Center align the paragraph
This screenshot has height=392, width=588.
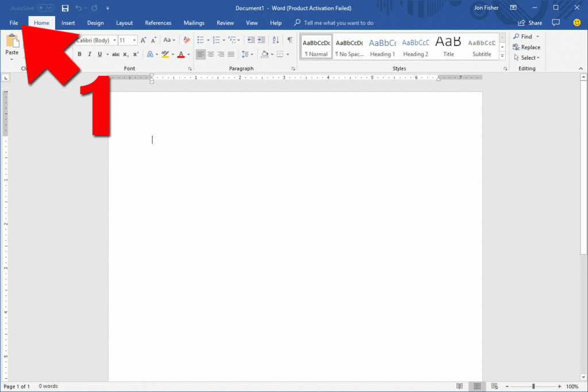tap(211, 54)
